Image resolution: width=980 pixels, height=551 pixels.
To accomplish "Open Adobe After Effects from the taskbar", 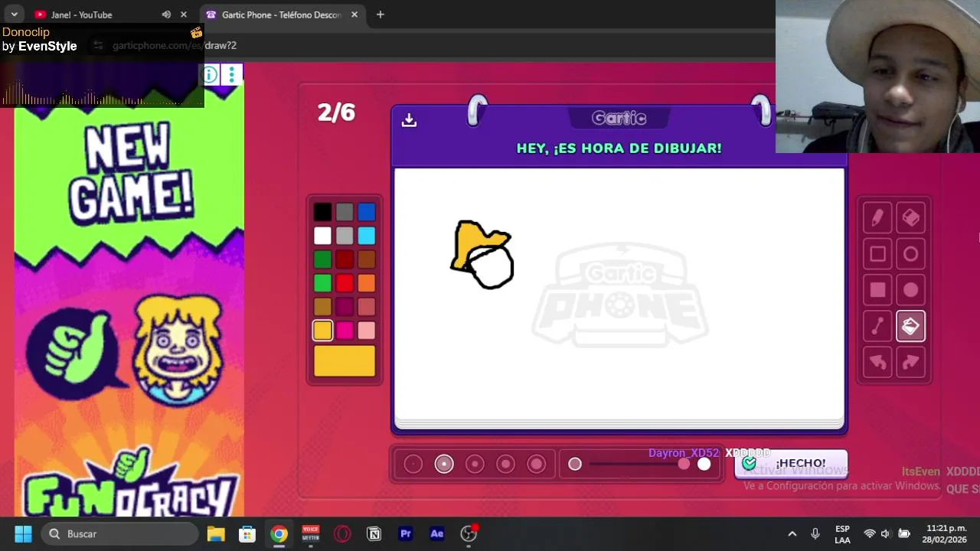I will click(x=437, y=533).
